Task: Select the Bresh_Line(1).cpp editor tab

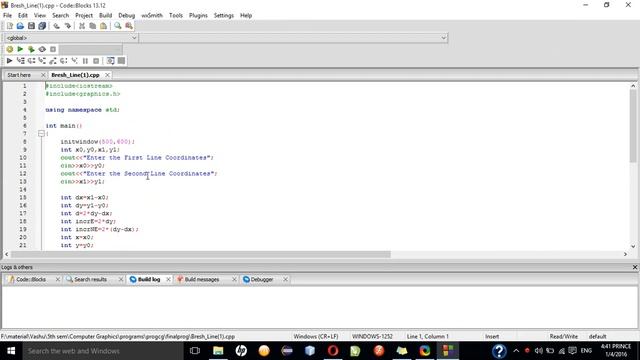Action: (x=76, y=75)
